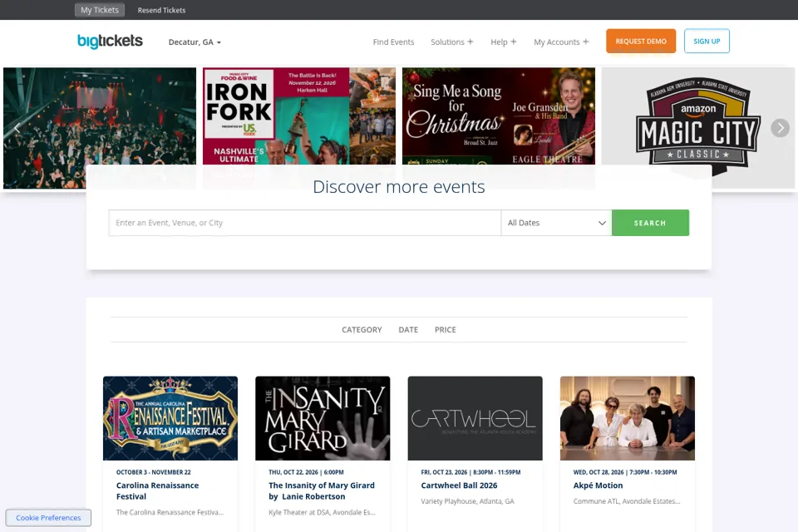Click the Variety Playhouse, Atlanta, GA venue text
Image resolution: width=798 pixels, height=532 pixels.
pyautogui.click(x=468, y=501)
